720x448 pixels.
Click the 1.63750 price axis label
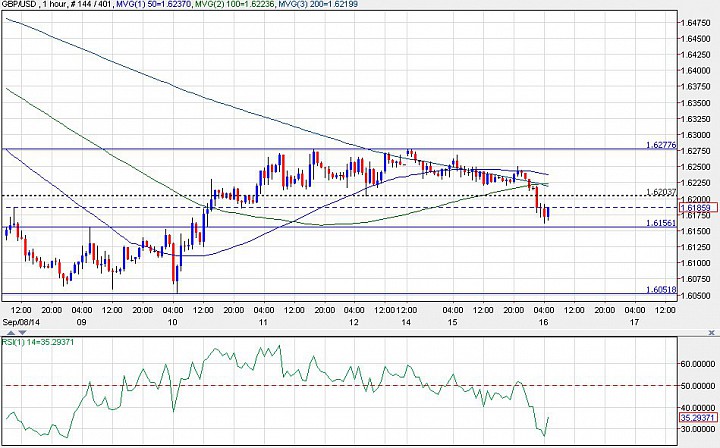696,87
